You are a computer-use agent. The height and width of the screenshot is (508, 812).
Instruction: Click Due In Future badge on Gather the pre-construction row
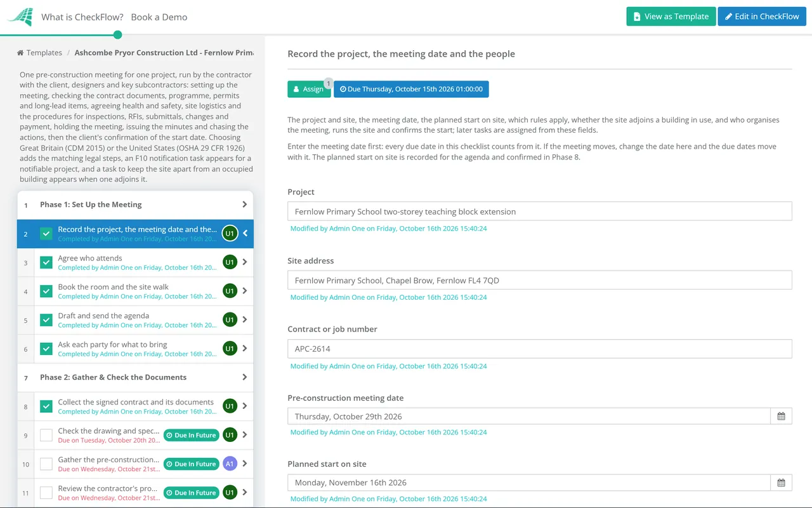(191, 464)
